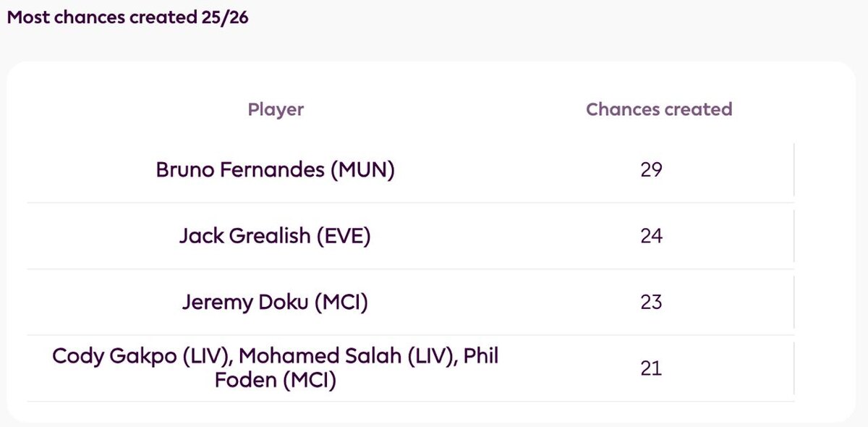Select Jeremy Doku player name
This screenshot has width=868, height=427.
(x=245, y=302)
